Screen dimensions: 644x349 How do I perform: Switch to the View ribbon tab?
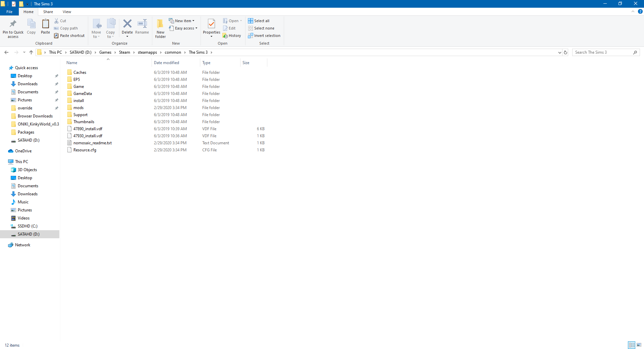pyautogui.click(x=67, y=12)
